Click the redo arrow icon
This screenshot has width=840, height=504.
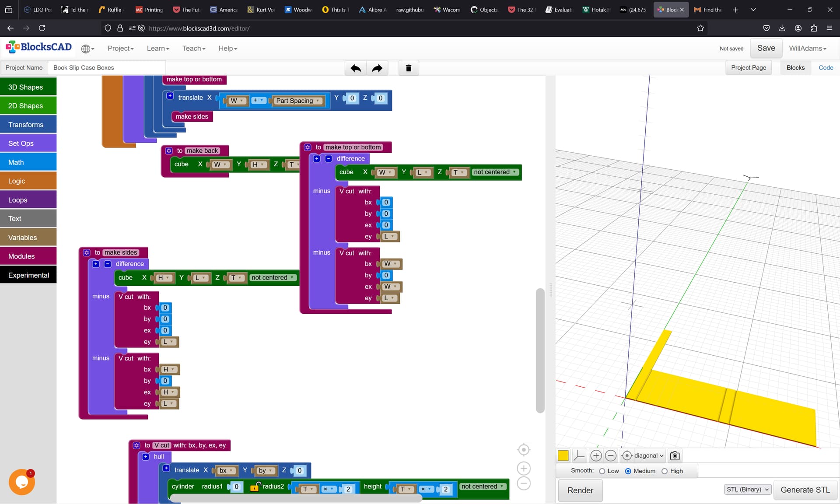(377, 68)
